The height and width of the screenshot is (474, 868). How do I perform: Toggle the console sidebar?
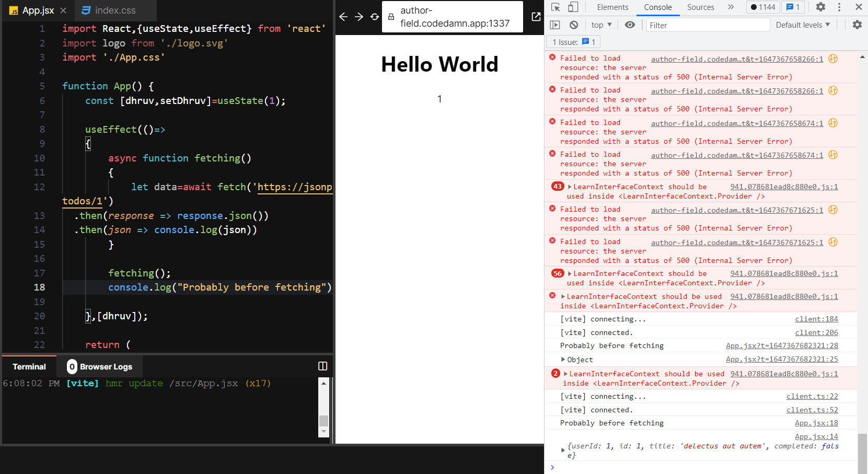(x=555, y=25)
